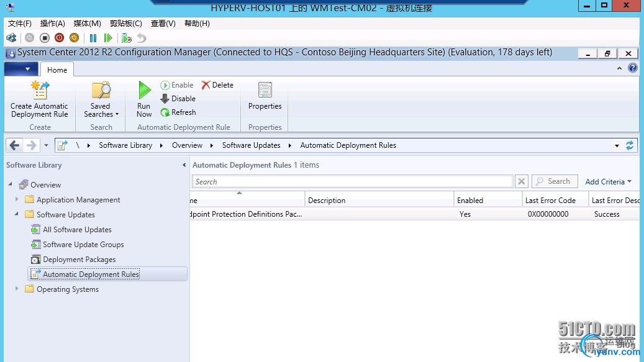Click Disable in the ribbon
This screenshot has width=644, height=362.
point(178,99)
